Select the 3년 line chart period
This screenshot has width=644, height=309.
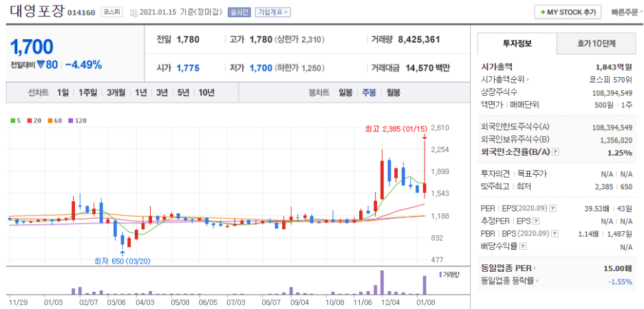(162, 92)
